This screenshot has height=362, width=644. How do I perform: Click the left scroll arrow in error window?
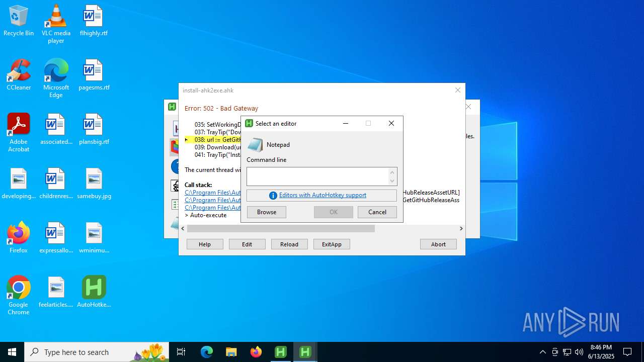(x=183, y=228)
